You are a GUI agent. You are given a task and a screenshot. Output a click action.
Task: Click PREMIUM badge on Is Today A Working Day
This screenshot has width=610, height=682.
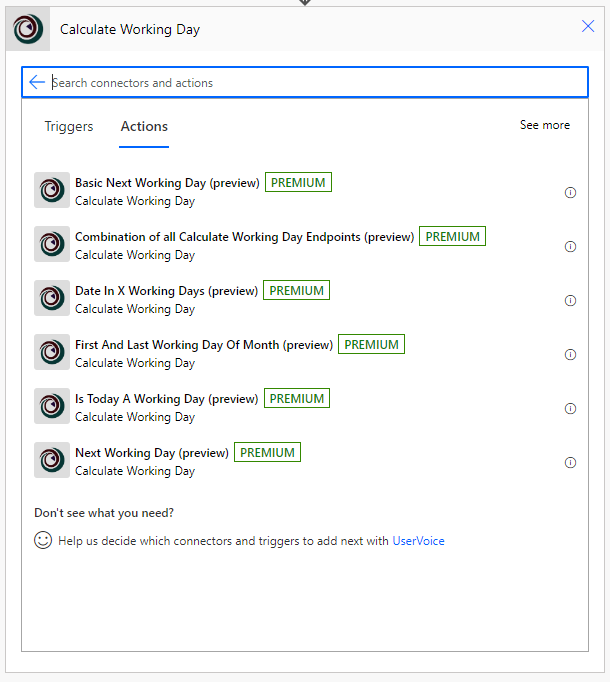click(x=297, y=398)
